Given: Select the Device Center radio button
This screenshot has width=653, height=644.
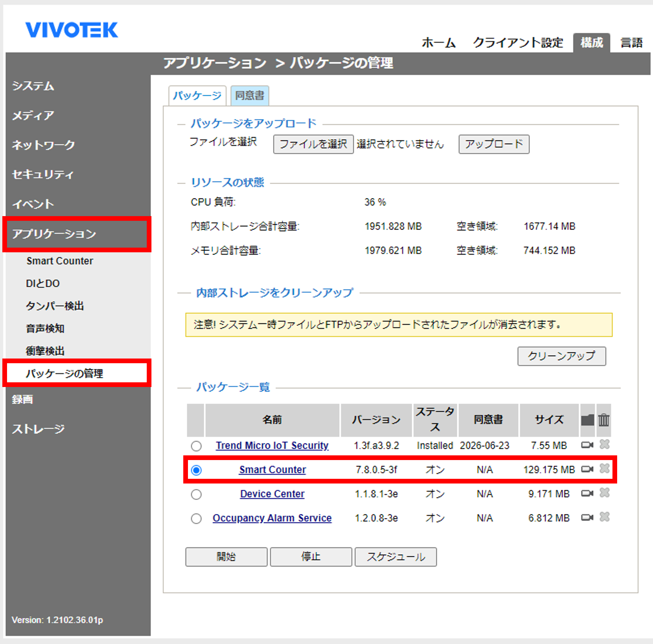Looking at the screenshot, I should click(196, 494).
